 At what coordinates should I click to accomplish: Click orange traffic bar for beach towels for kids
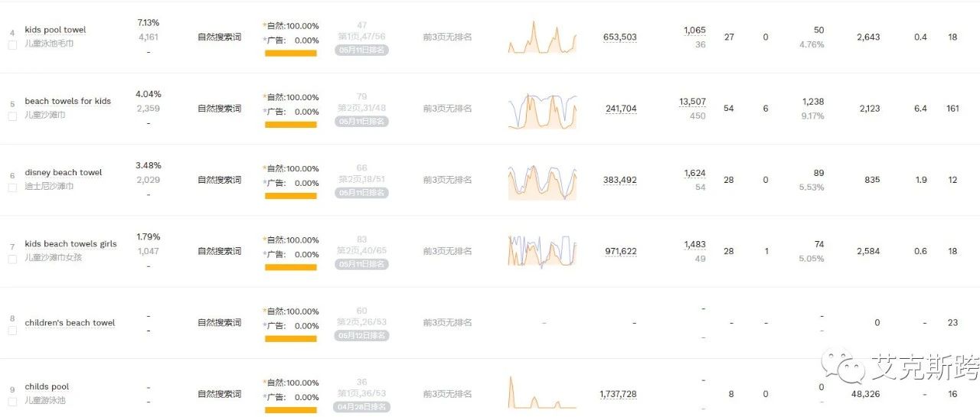point(291,125)
